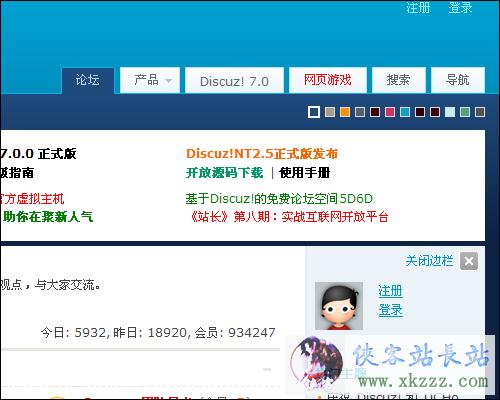This screenshot has height=400, width=500.
Task: Click the sidebar 注册 link beside the avatar
Action: 390,291
